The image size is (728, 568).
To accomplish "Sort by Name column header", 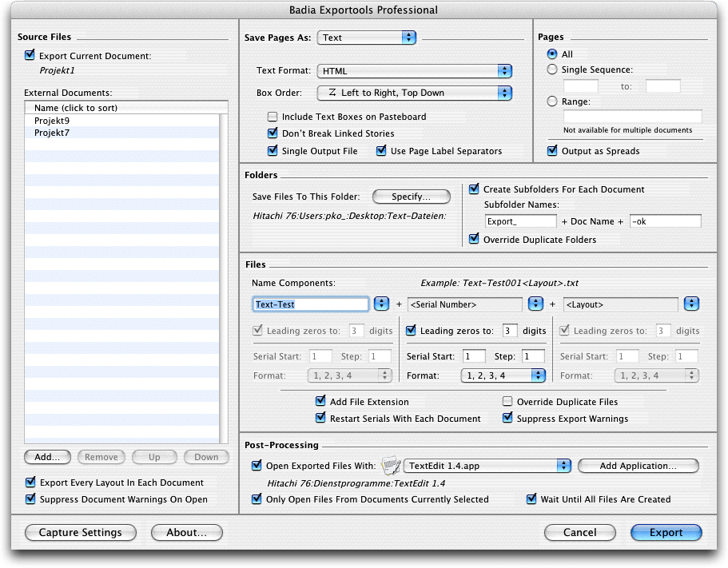I will (x=126, y=108).
